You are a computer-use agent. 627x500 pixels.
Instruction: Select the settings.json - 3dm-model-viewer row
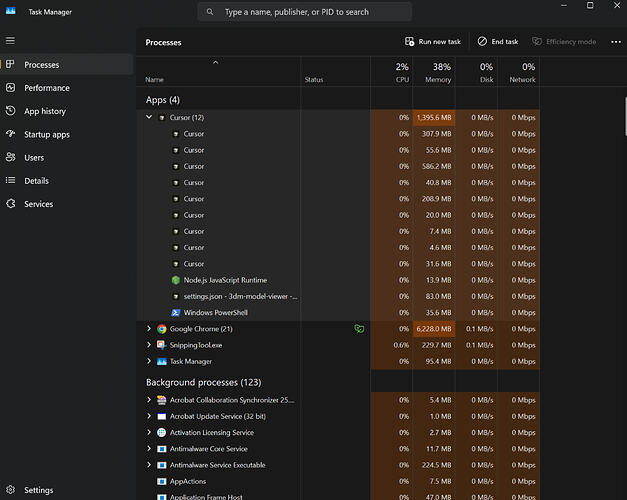point(338,296)
